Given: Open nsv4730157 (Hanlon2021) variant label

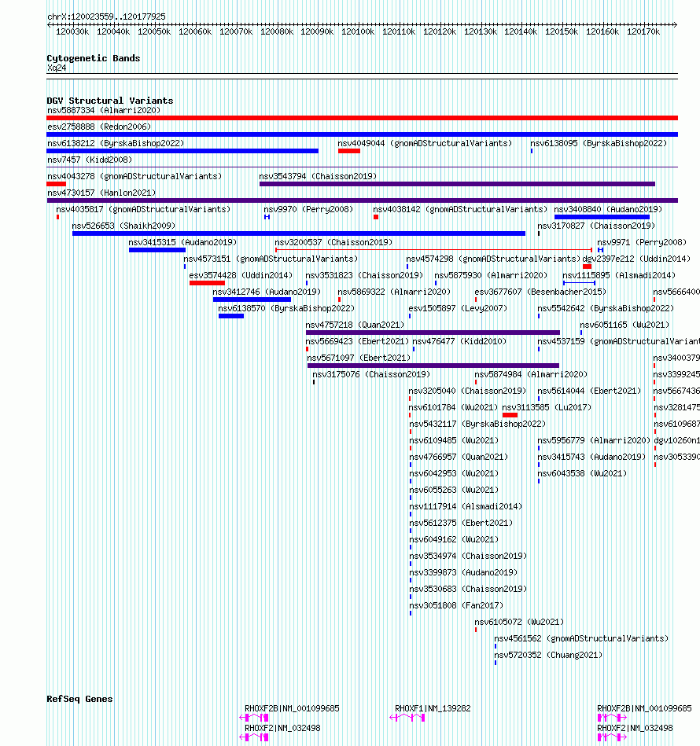Looking at the screenshot, I should point(101,193).
